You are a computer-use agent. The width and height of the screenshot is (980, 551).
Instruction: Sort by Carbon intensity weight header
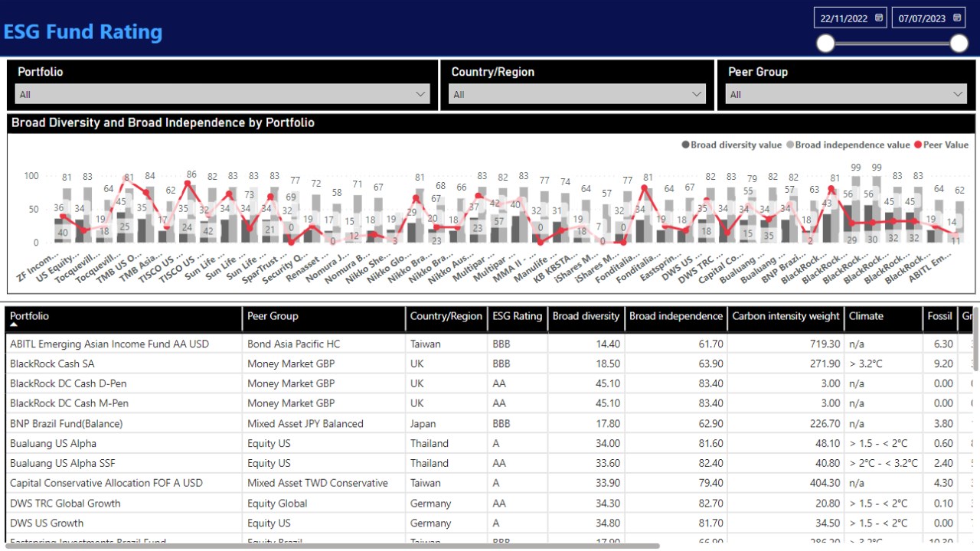point(786,318)
